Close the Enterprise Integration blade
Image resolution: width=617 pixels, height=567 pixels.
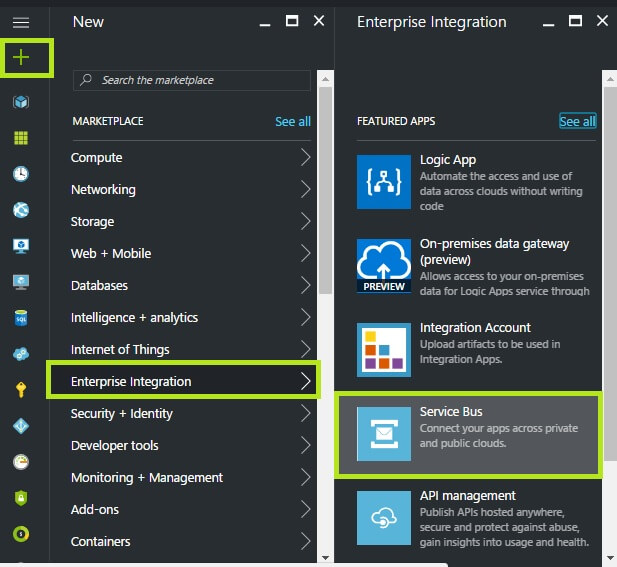[x=602, y=21]
